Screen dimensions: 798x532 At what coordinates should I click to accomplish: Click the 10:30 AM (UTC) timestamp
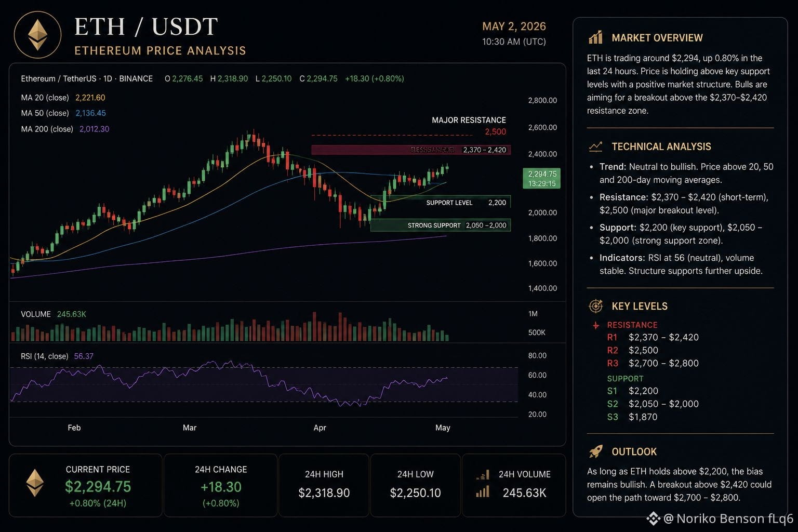[514, 42]
